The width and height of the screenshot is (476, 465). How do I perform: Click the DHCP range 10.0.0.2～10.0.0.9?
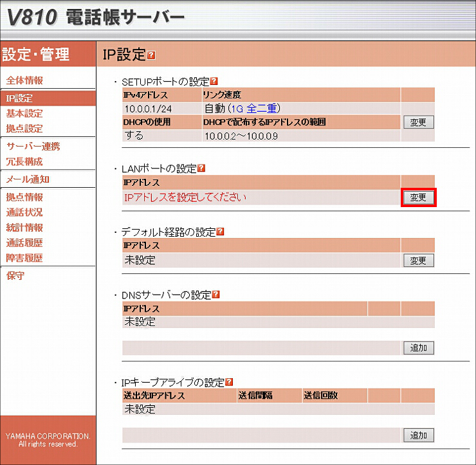point(241,136)
